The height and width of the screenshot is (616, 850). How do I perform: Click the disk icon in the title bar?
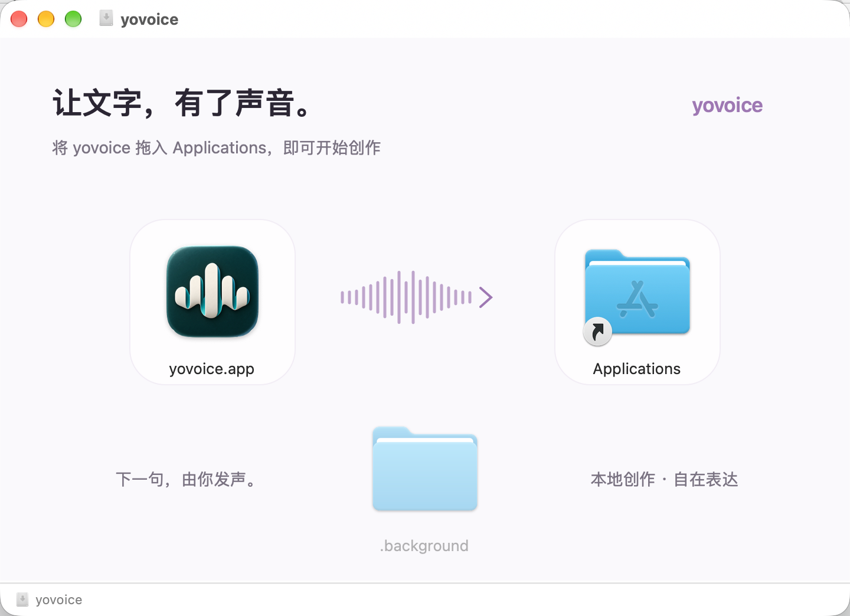(106, 18)
